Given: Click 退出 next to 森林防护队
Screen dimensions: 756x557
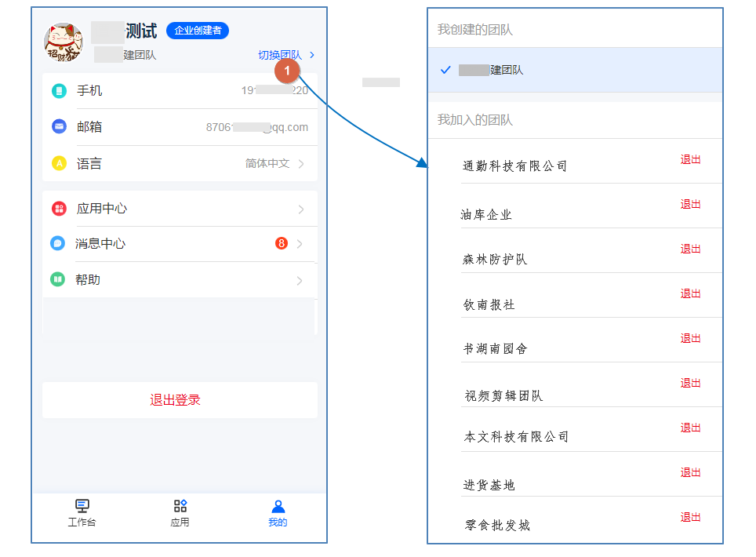Looking at the screenshot, I should point(690,249).
